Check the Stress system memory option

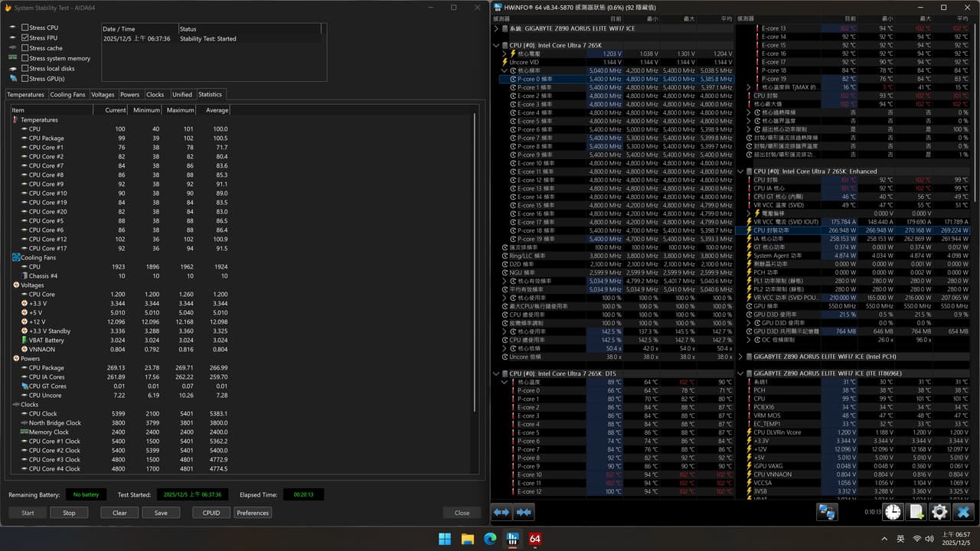[x=25, y=58]
